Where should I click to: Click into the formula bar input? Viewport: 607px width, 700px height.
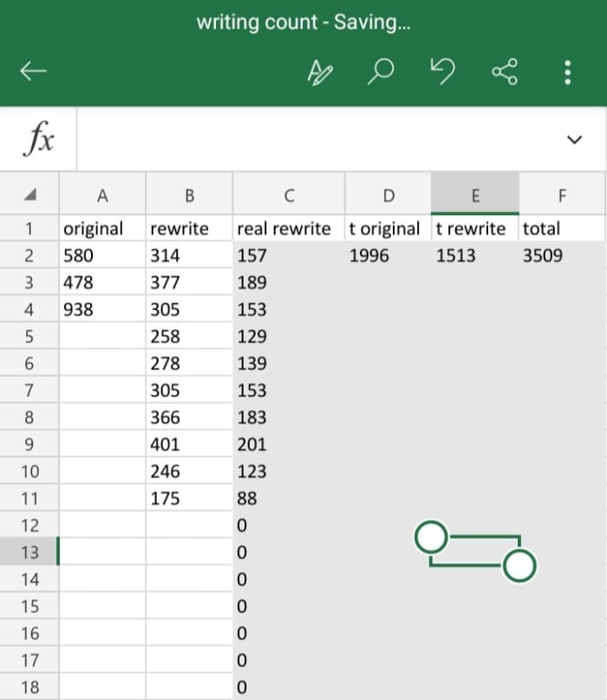click(319, 139)
